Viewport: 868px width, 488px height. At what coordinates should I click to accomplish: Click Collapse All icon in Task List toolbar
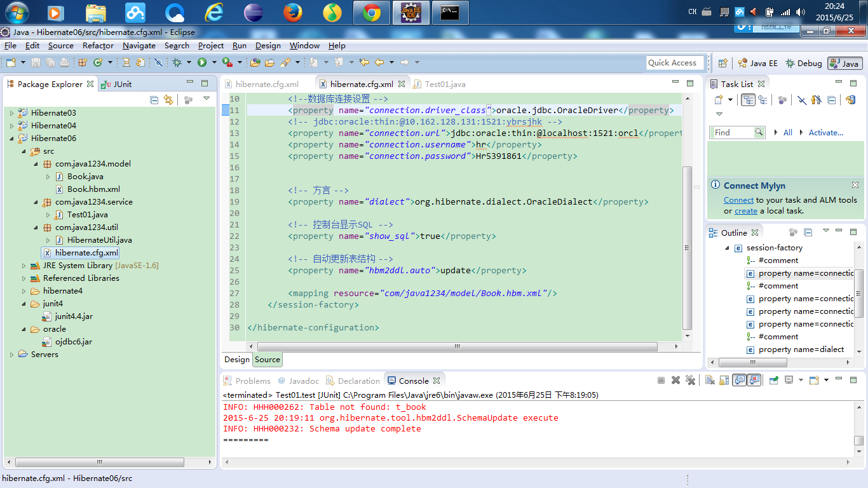point(832,100)
